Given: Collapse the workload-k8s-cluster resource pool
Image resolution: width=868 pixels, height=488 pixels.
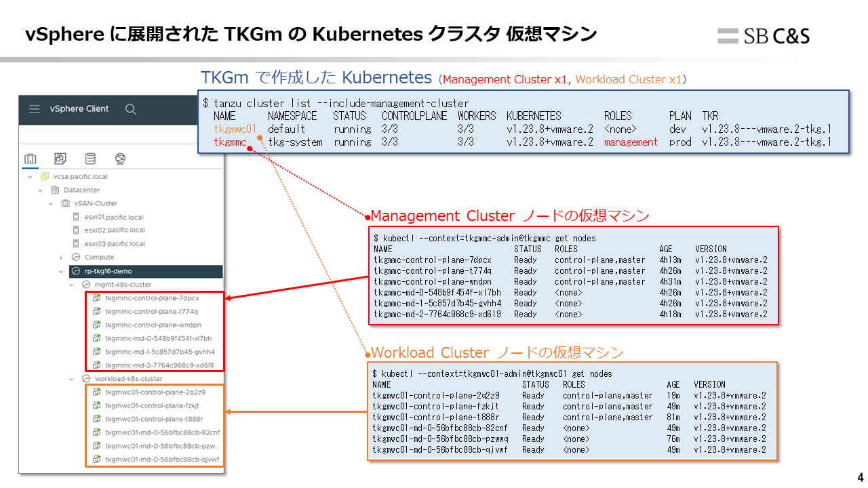Looking at the screenshot, I should click(x=71, y=379).
